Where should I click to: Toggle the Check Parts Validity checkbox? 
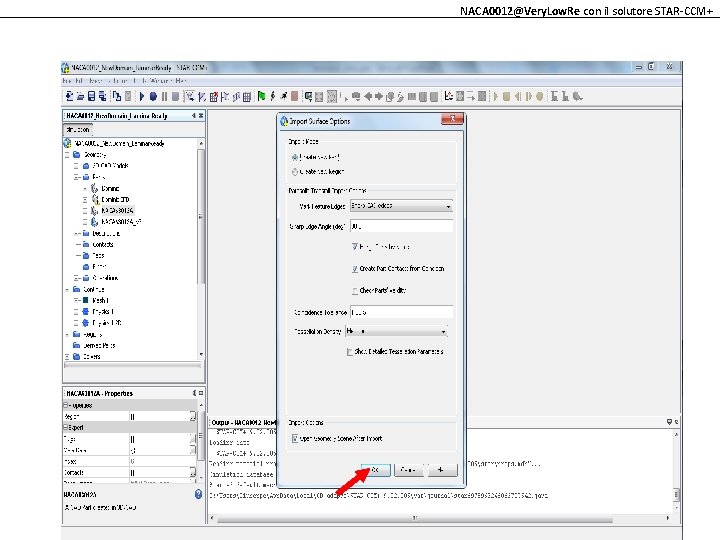click(354, 291)
